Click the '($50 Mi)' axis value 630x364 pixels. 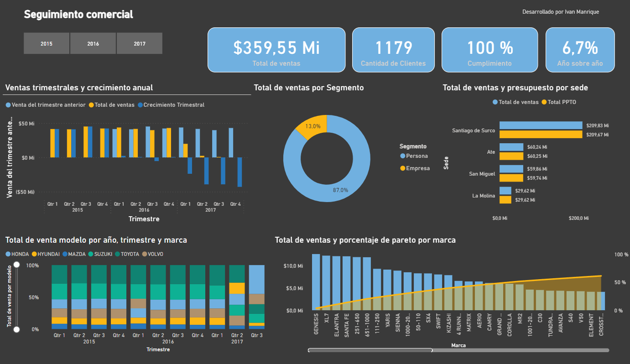click(x=26, y=192)
